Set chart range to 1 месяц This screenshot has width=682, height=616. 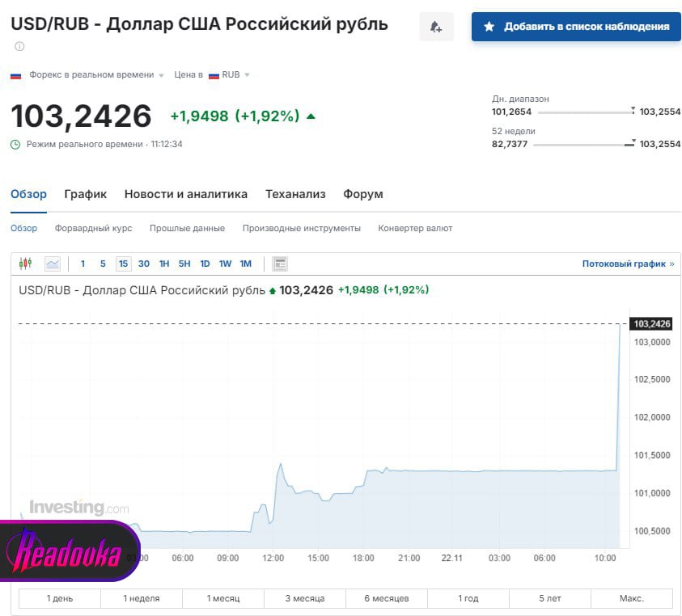point(223,598)
